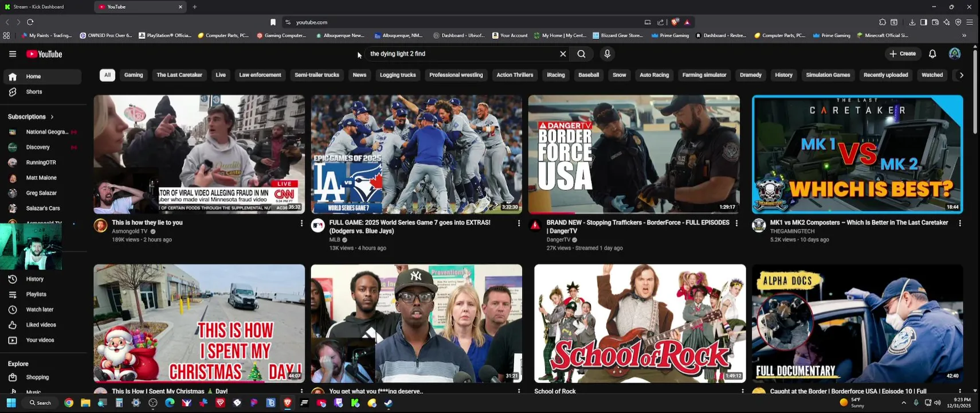This screenshot has height=413, width=980.
Task: Toggle the browser sidebar panel
Action: tap(923, 22)
